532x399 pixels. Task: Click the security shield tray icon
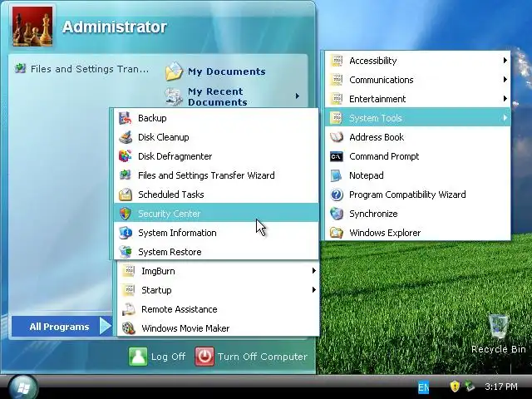(455, 386)
